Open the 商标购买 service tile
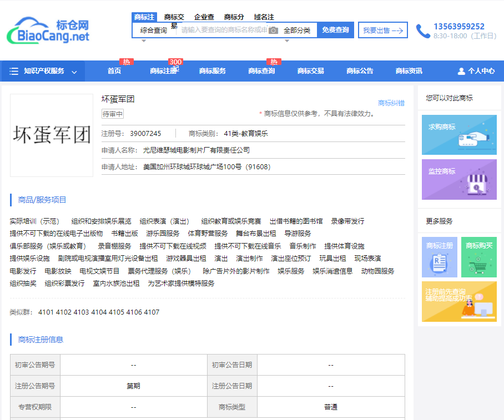The image size is (504, 420). (x=479, y=257)
